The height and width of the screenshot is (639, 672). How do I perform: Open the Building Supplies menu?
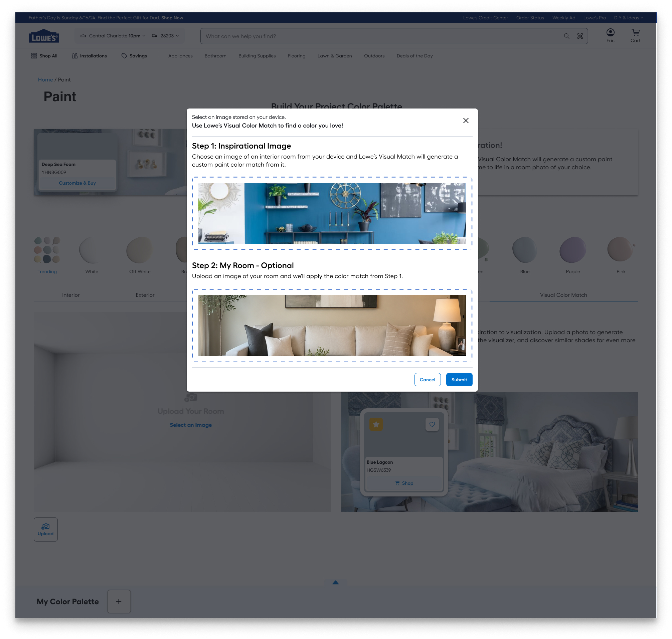[x=257, y=56]
